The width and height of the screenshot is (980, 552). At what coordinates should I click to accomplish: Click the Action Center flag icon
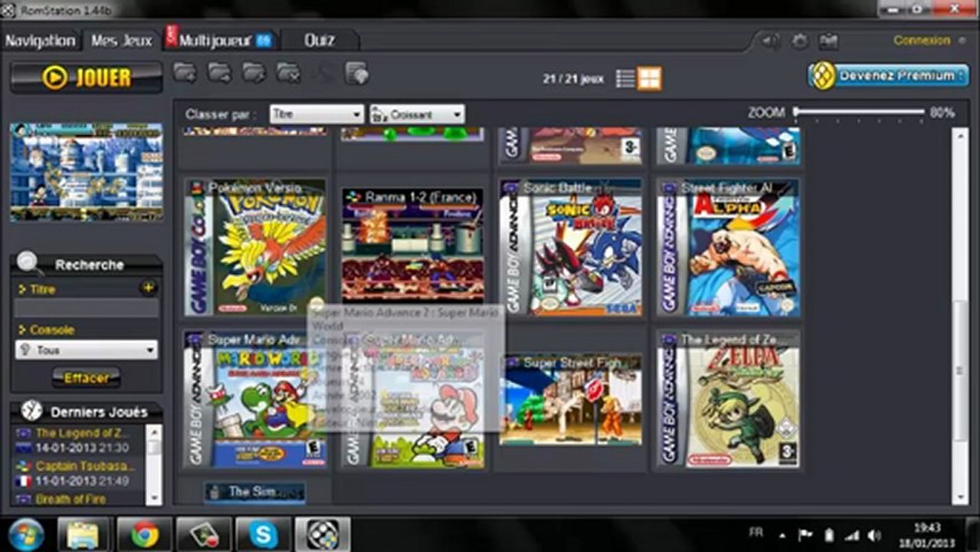pos(805,534)
